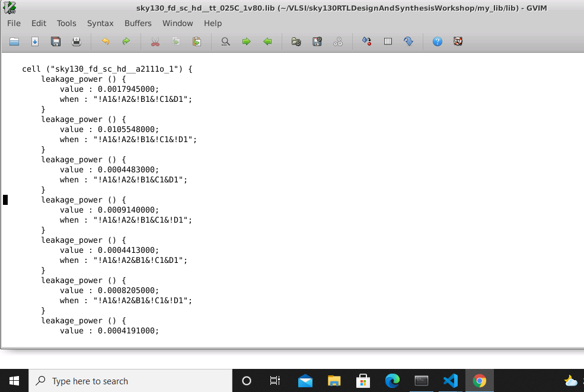The width and height of the screenshot is (584, 392).
Task: Undo the last change via toolbar icon
Action: tap(106, 41)
